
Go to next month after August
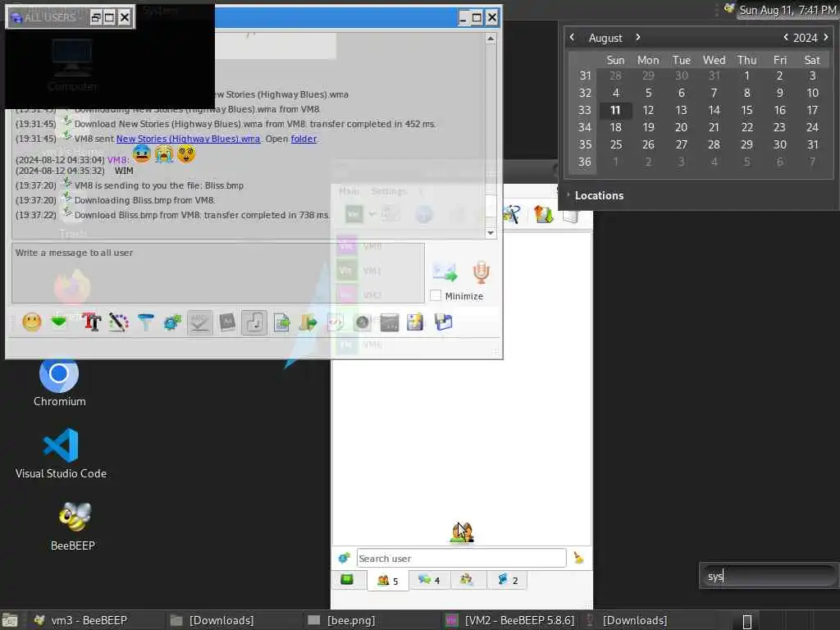click(638, 38)
